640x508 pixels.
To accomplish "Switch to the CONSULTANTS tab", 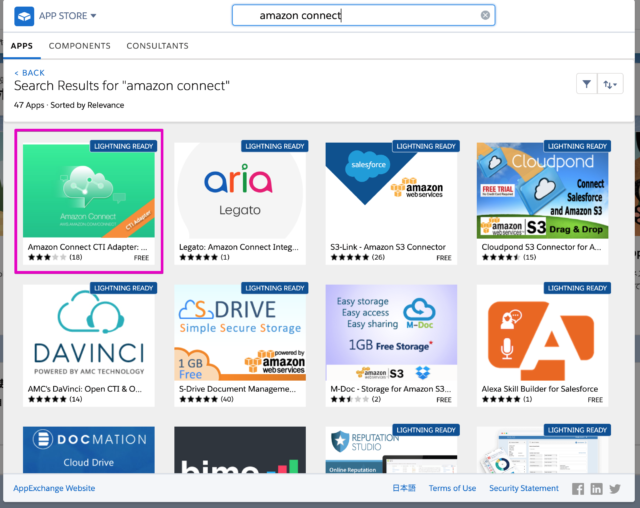I will pos(158,46).
